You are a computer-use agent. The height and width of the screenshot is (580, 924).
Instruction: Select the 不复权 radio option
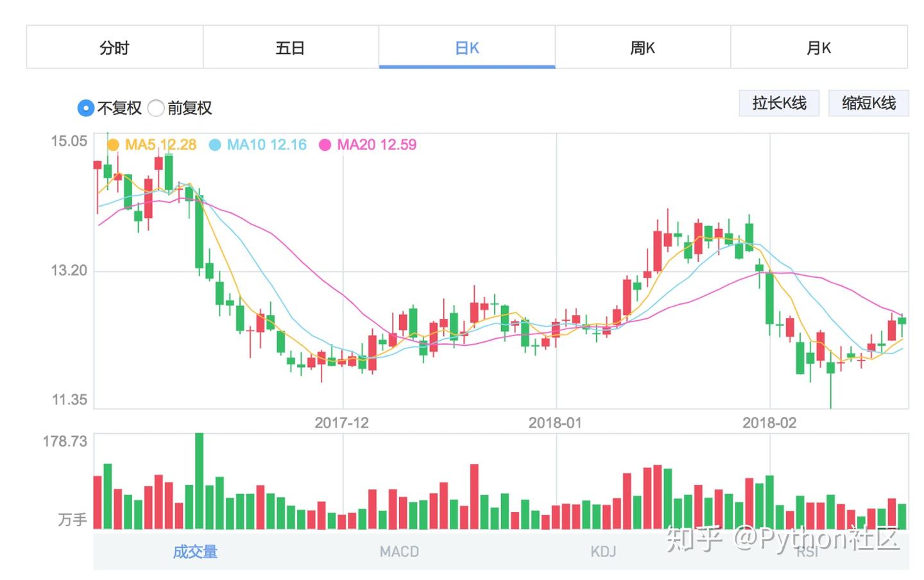(85, 108)
